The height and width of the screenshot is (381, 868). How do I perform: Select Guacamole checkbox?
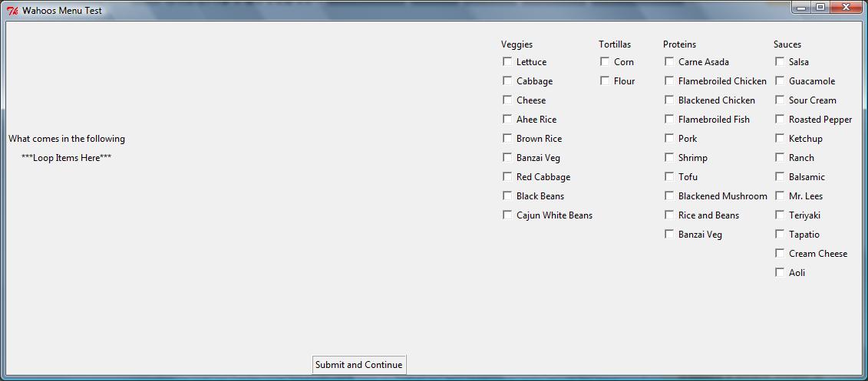[x=780, y=80]
